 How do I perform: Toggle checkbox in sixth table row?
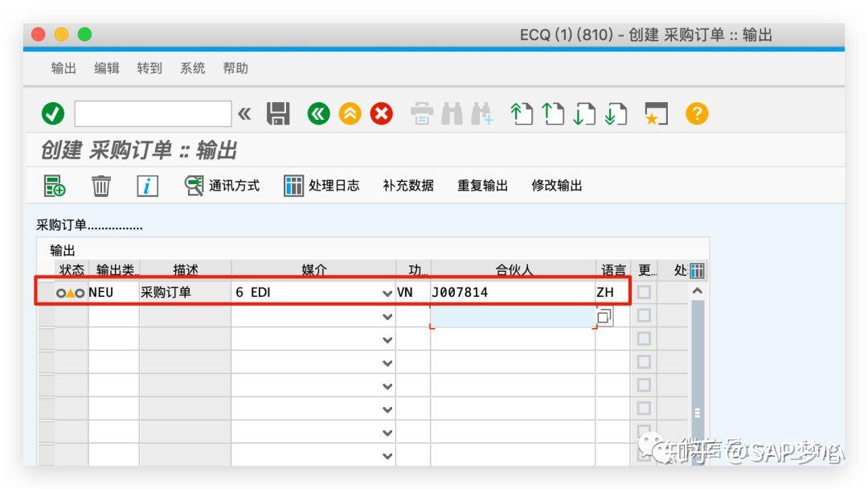pos(643,408)
